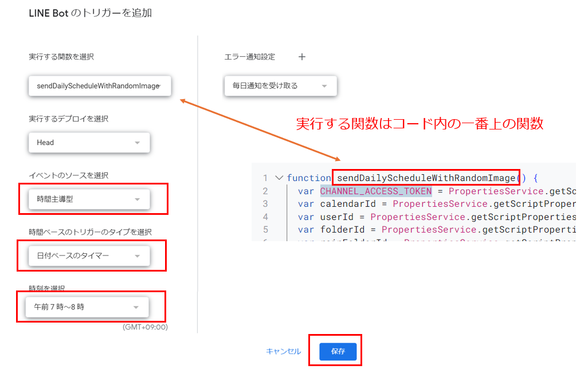Click the function keyword on line 1
Image resolution: width=588 pixels, height=381 pixels.
click(x=309, y=178)
